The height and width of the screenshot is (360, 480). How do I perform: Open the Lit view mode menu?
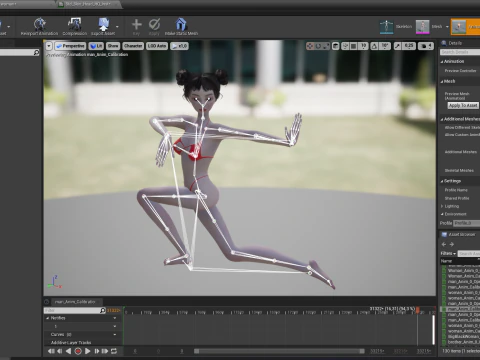click(96, 46)
